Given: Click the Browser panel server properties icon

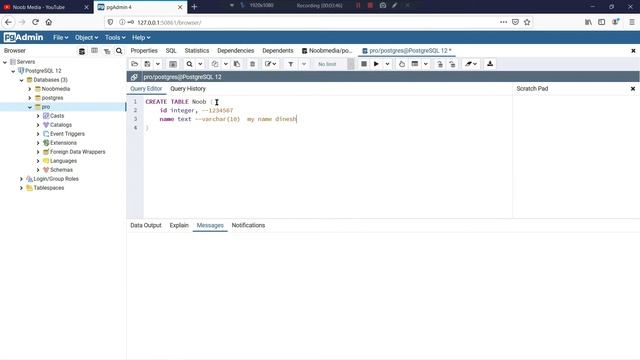Looking at the screenshot, I should [82, 51].
